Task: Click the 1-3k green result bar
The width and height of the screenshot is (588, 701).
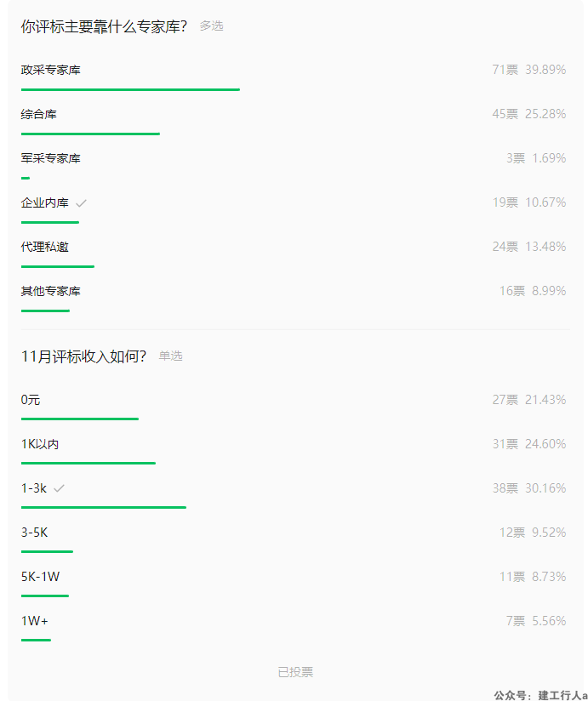Action: (x=104, y=507)
